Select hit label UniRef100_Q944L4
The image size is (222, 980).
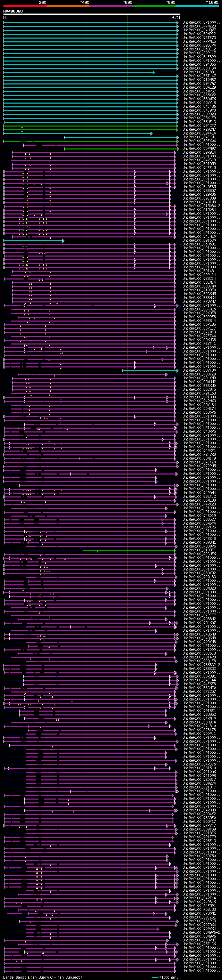(199, 133)
